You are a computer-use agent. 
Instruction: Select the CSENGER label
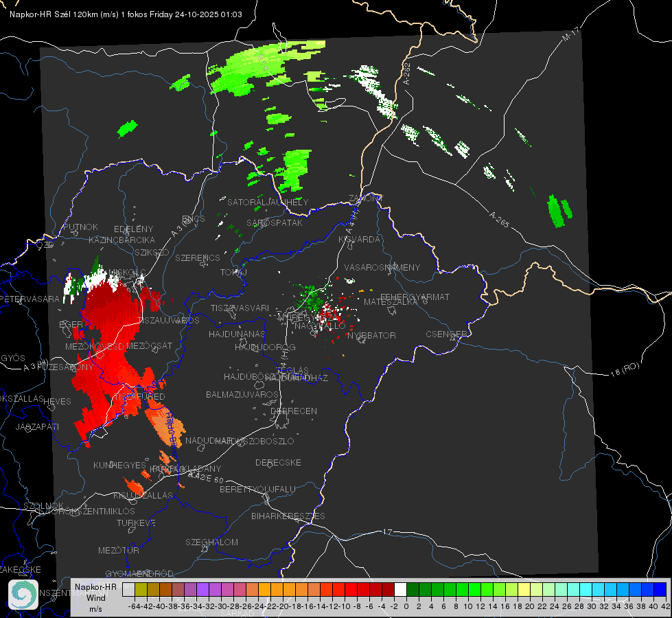click(446, 334)
